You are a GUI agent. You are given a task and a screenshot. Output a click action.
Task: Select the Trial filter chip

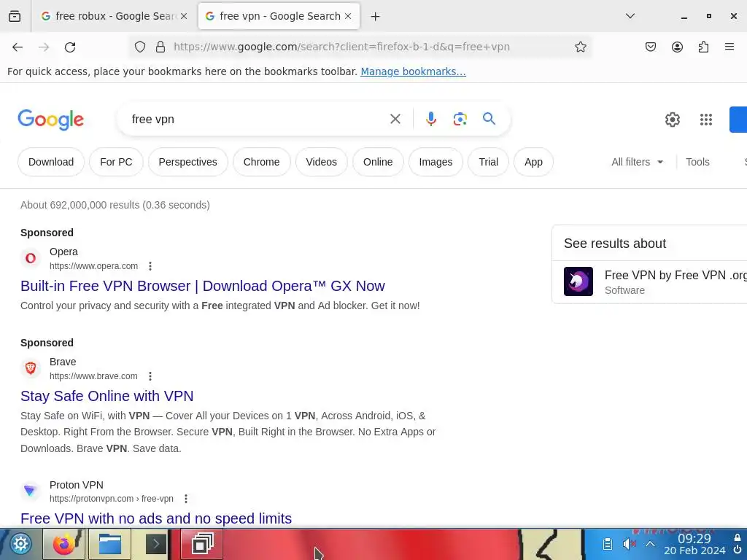click(x=488, y=162)
